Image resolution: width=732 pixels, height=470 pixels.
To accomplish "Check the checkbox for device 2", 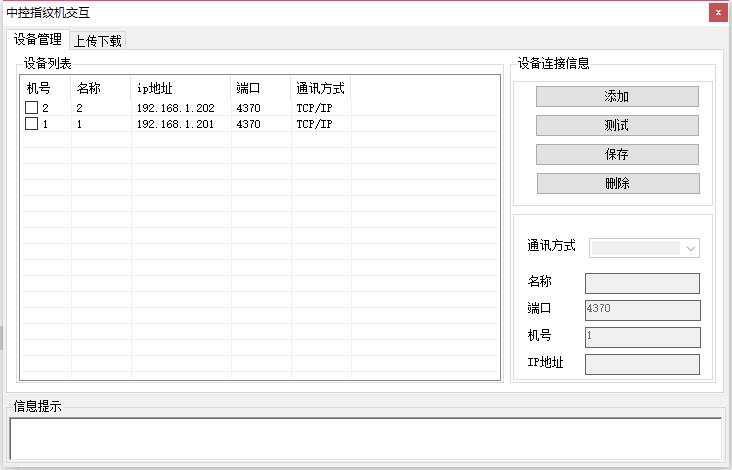I will (31, 108).
